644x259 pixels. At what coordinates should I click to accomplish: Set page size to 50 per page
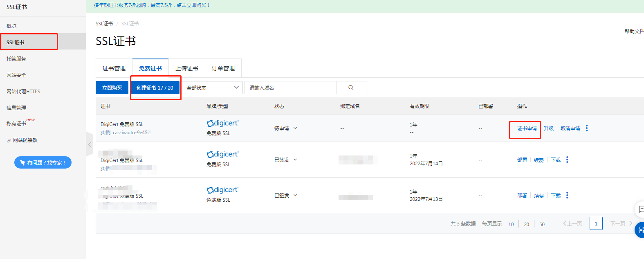point(542,224)
